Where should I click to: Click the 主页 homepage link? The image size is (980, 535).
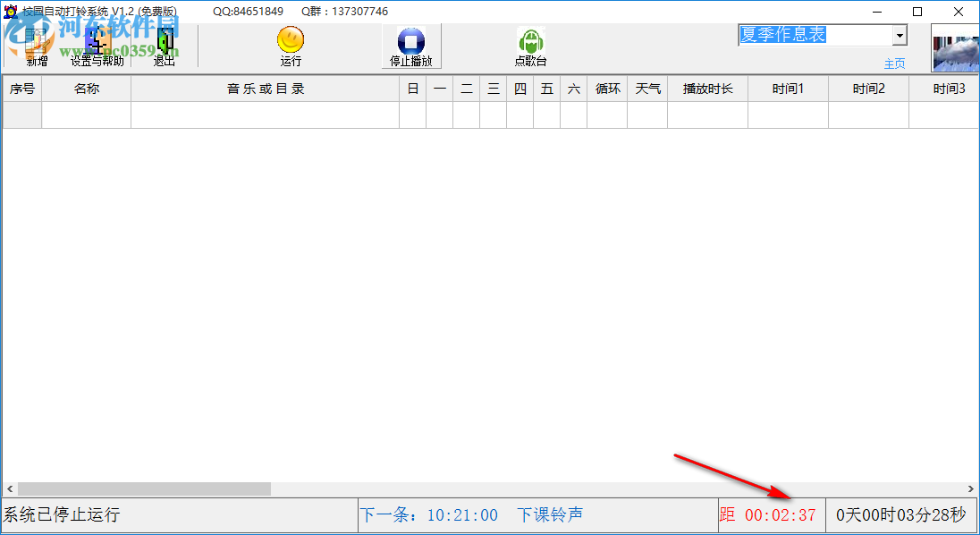pyautogui.click(x=892, y=64)
